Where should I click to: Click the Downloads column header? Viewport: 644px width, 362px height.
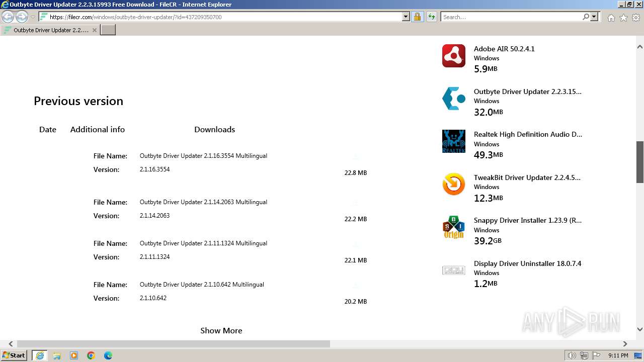[x=215, y=129]
